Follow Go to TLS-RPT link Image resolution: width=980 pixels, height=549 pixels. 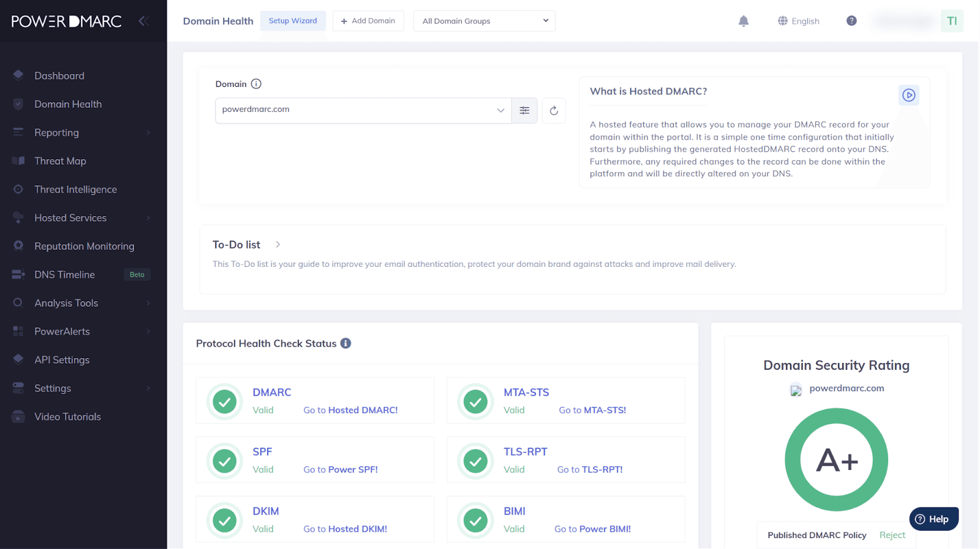(x=590, y=469)
